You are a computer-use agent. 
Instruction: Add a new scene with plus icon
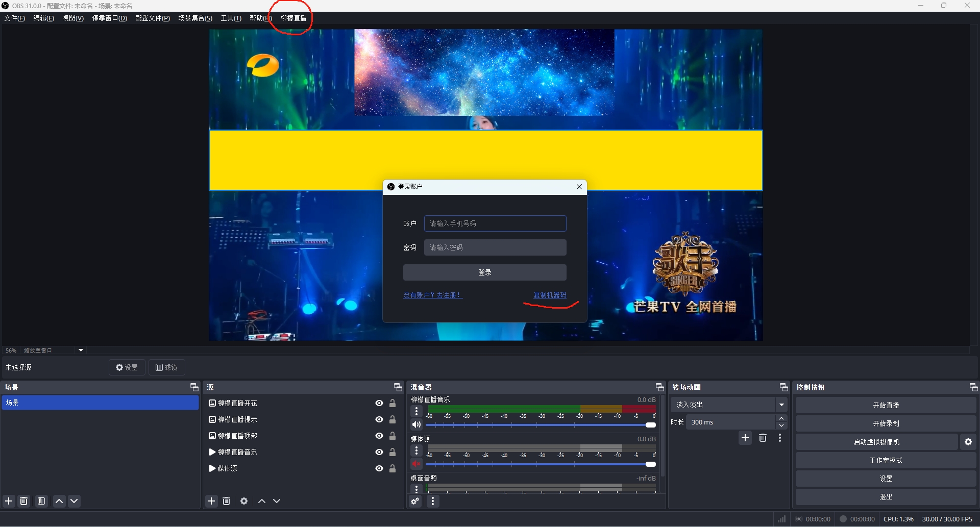9,501
